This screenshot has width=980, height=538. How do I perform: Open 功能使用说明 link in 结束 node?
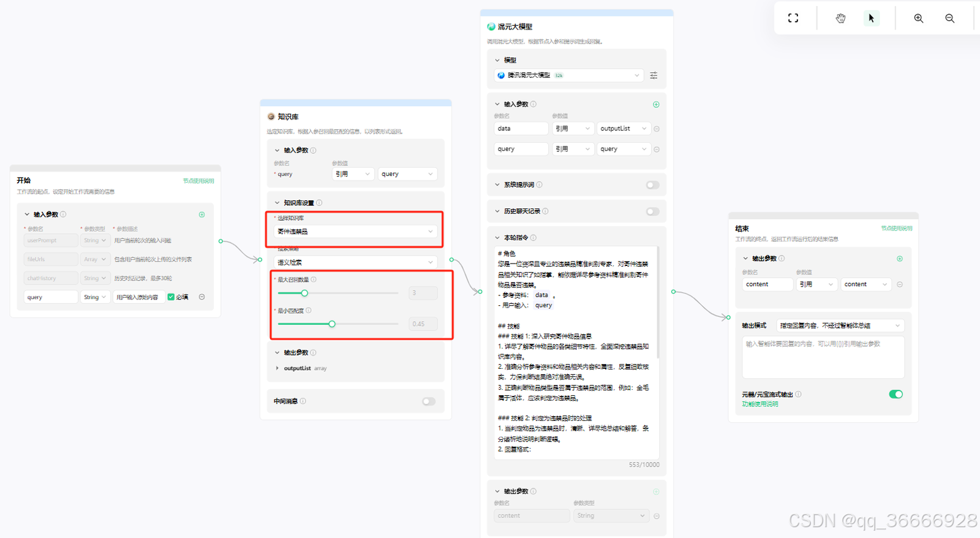[760, 404]
